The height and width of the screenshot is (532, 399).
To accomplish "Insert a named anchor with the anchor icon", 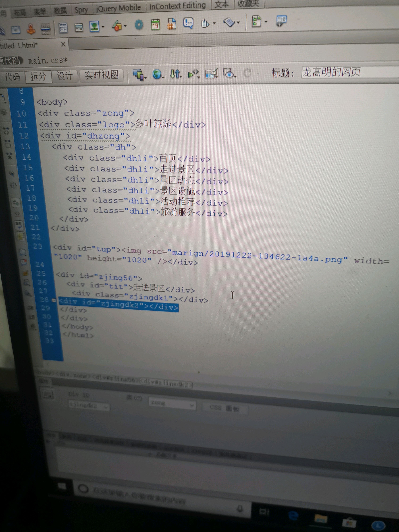I will (31, 29).
